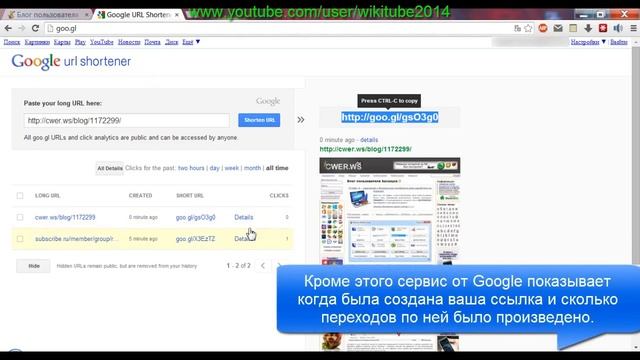Click the Google url shortener logo

pos(71,62)
